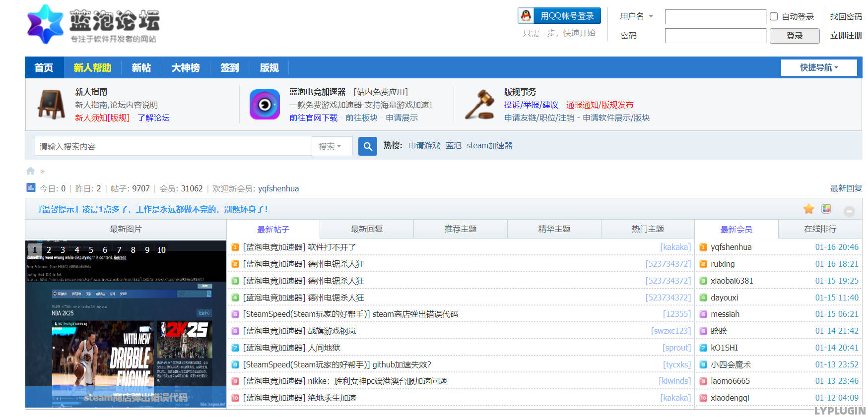868x417 pixels.
Task: Open the 最新回复 link right of statistics
Action: (x=846, y=188)
